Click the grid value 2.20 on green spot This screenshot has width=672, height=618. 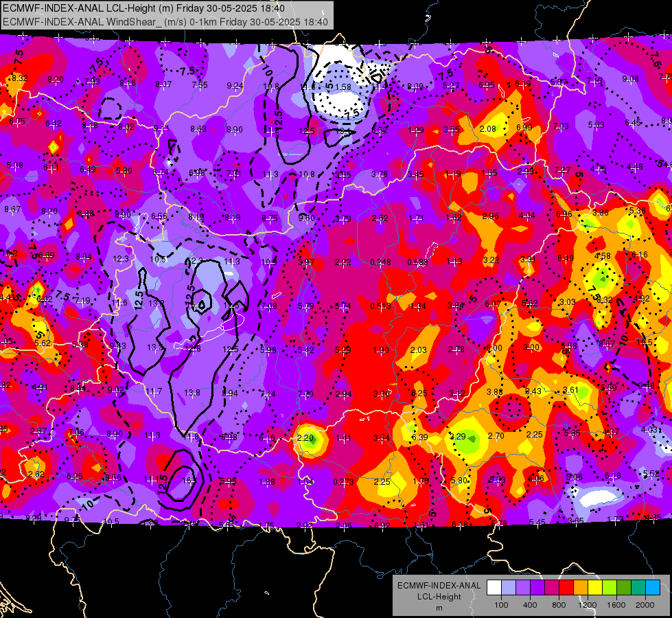click(305, 438)
